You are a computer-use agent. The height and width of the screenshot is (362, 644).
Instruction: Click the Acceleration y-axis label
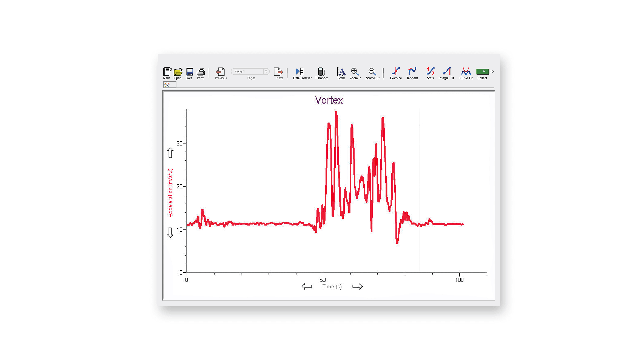[170, 193]
